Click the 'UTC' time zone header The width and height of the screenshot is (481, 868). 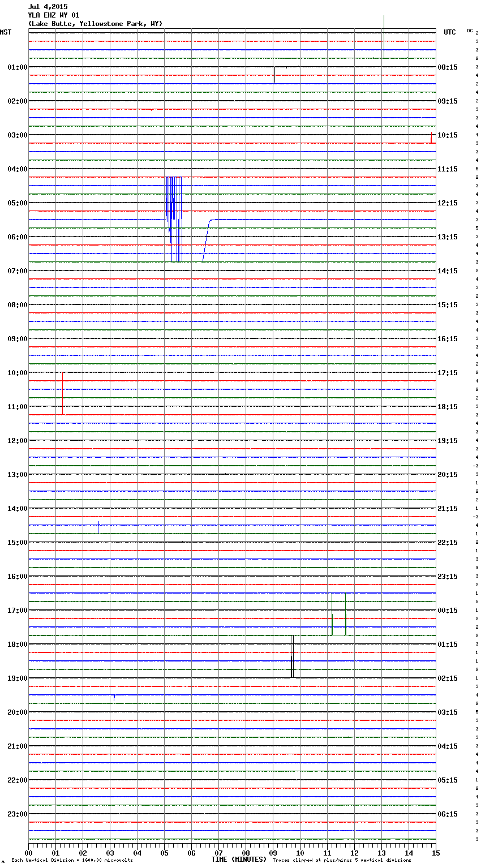tap(450, 32)
